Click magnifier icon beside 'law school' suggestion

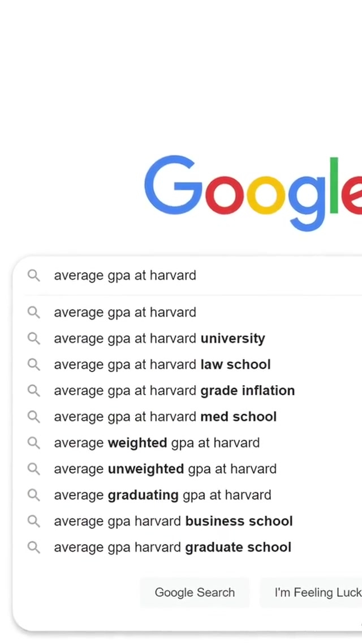[x=34, y=365]
